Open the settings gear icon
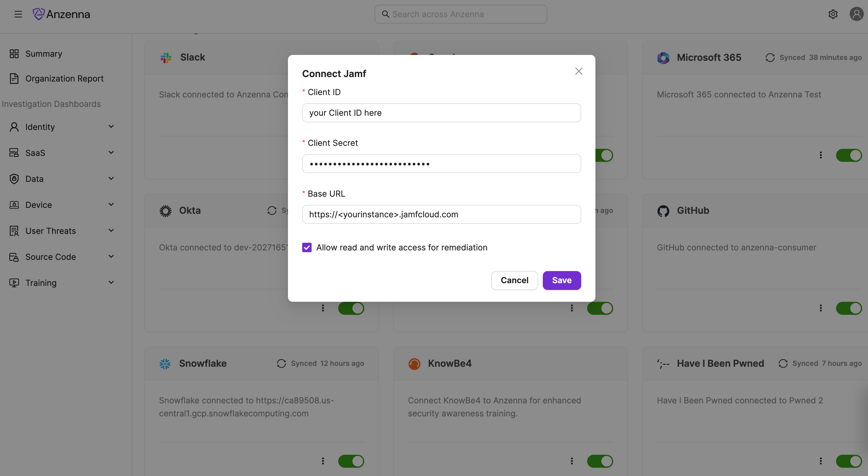The height and width of the screenshot is (476, 868). (x=833, y=14)
